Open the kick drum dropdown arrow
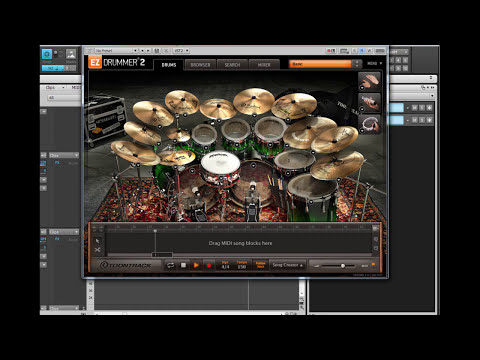The height and width of the screenshot is (360, 480). pyautogui.click(x=254, y=165)
